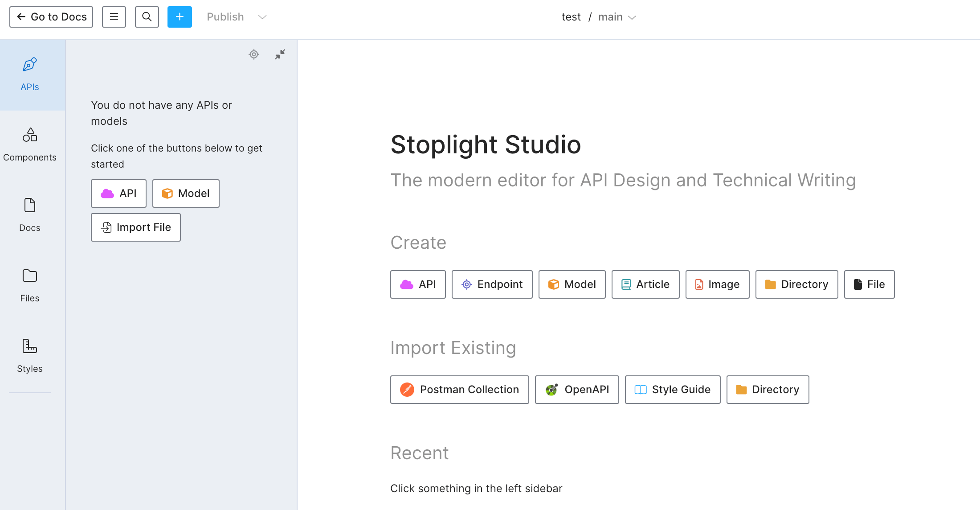Click 'You do not have any APIs or models' text
980x510 pixels.
(x=162, y=113)
